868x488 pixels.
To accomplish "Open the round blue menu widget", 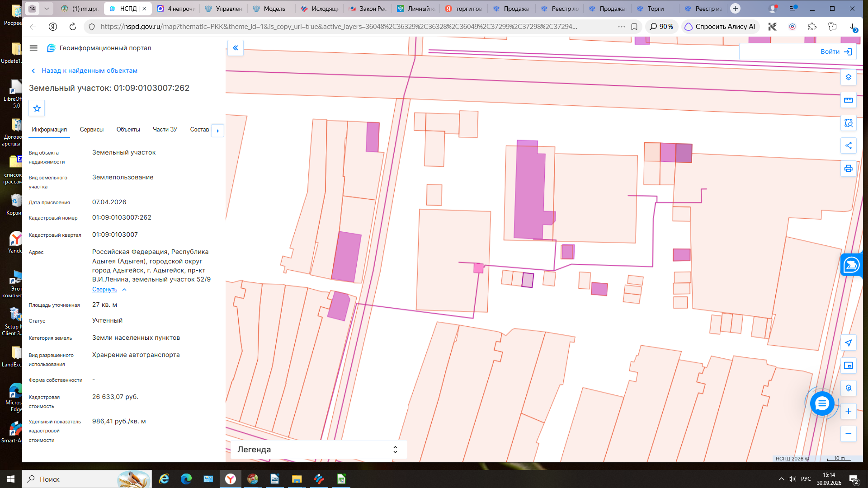I will 822,403.
